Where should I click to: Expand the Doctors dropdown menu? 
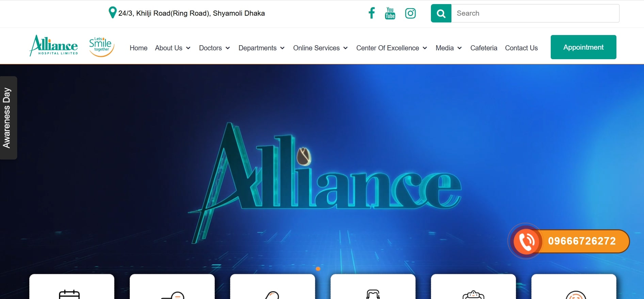tap(214, 48)
